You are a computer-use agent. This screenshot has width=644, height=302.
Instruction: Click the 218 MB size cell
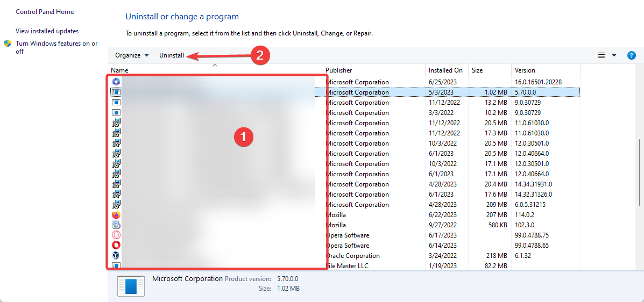click(497, 256)
